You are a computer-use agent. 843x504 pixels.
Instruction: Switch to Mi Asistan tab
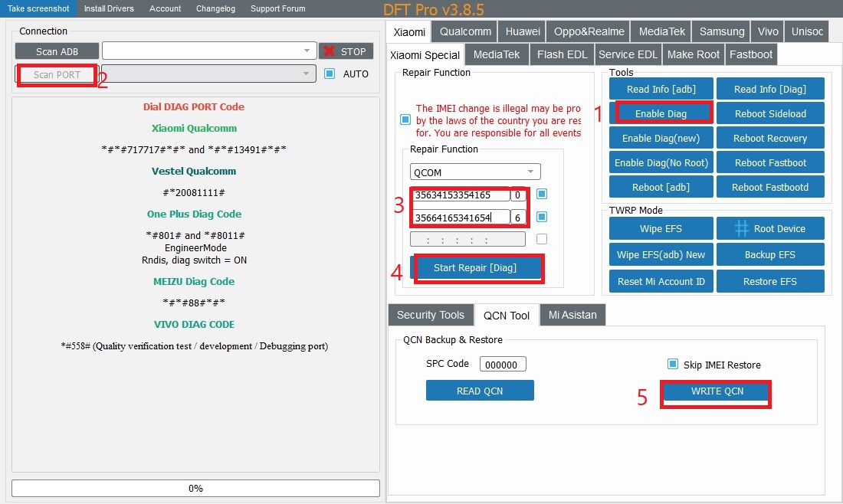[x=572, y=315]
